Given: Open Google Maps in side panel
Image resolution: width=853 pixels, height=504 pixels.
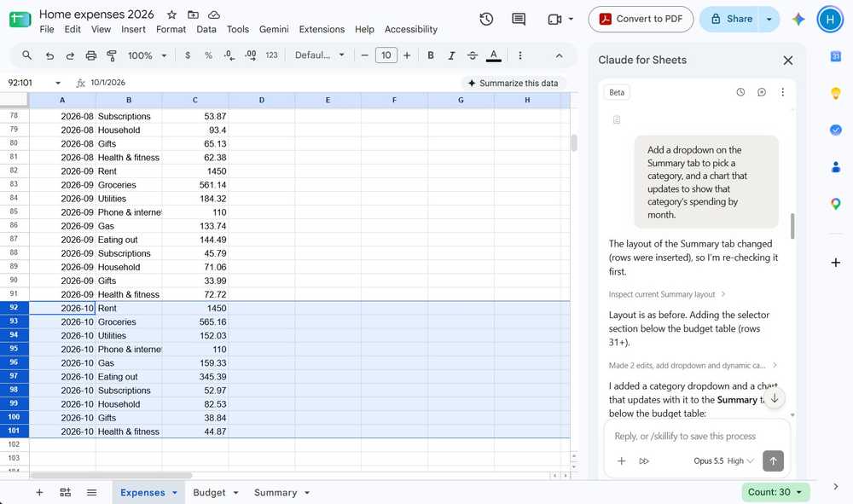Looking at the screenshot, I should point(836,204).
